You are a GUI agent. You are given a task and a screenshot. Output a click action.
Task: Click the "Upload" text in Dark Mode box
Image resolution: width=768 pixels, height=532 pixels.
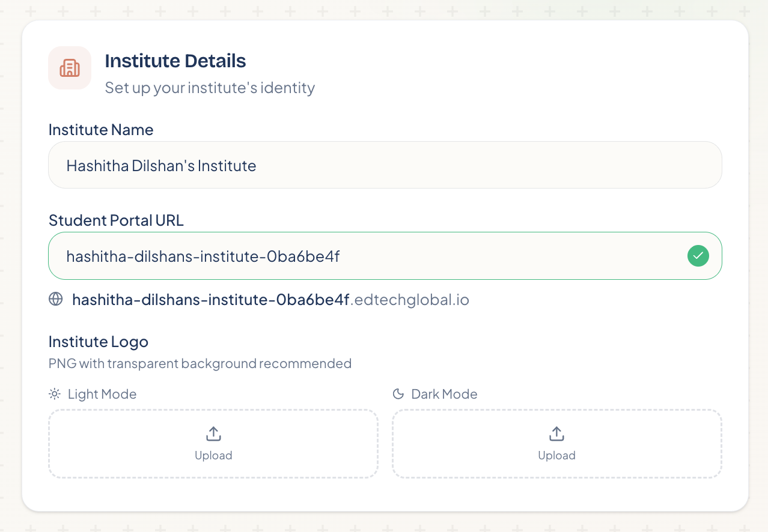pyautogui.click(x=556, y=455)
